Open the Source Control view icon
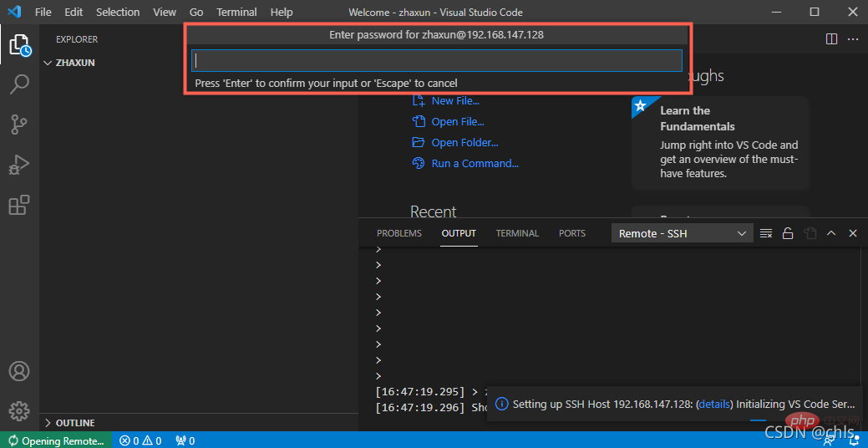This screenshot has width=868, height=448. [x=19, y=125]
